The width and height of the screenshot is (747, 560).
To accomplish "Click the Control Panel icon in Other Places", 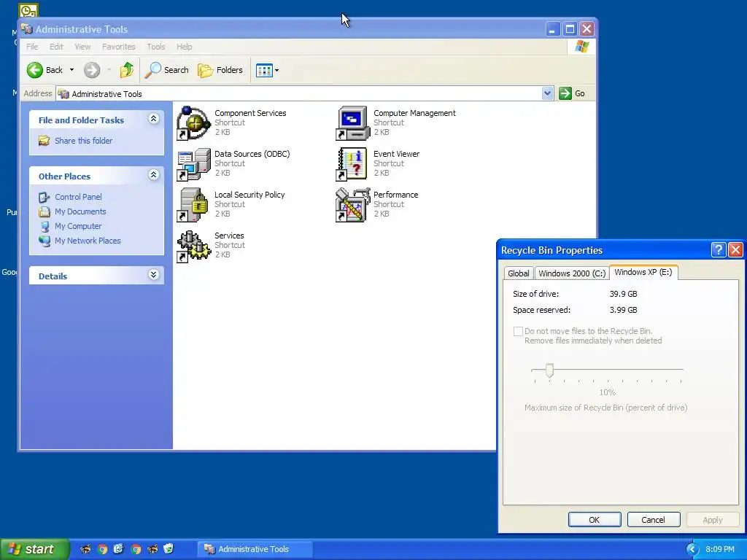I will coord(44,197).
